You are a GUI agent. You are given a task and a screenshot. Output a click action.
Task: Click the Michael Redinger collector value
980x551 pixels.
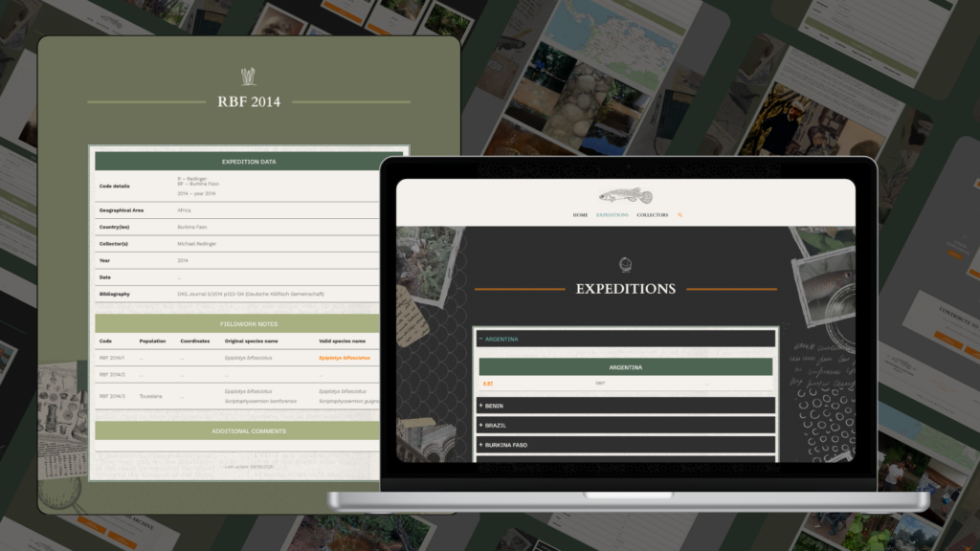[196, 244]
